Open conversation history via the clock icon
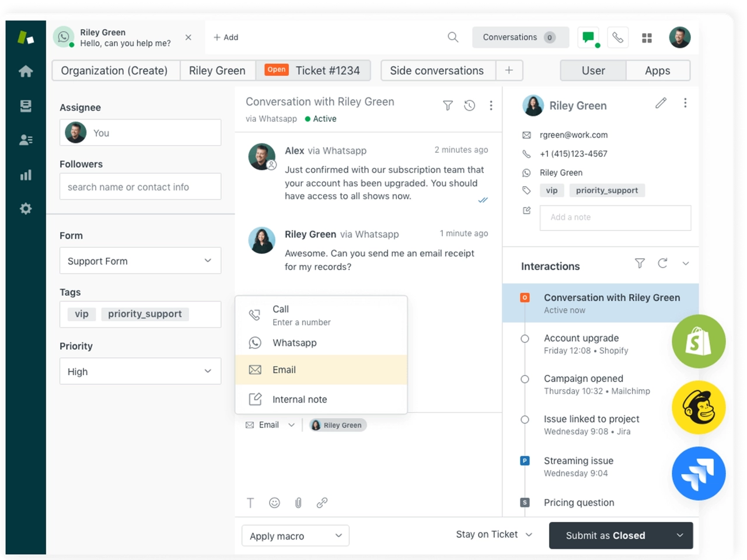 470,106
